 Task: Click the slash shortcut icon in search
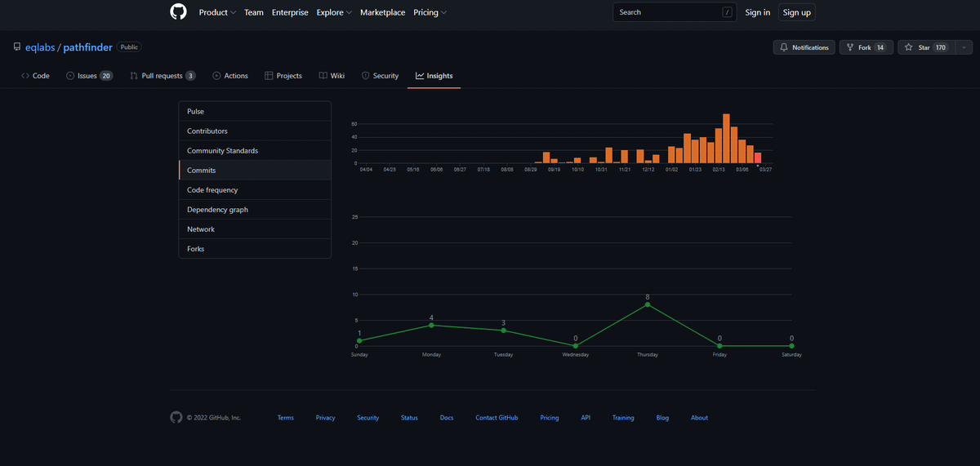click(727, 13)
